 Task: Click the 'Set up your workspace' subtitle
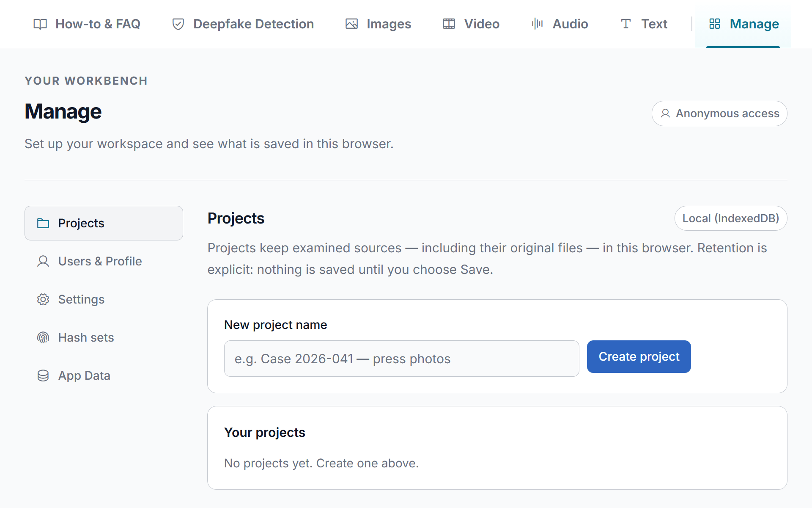click(209, 144)
